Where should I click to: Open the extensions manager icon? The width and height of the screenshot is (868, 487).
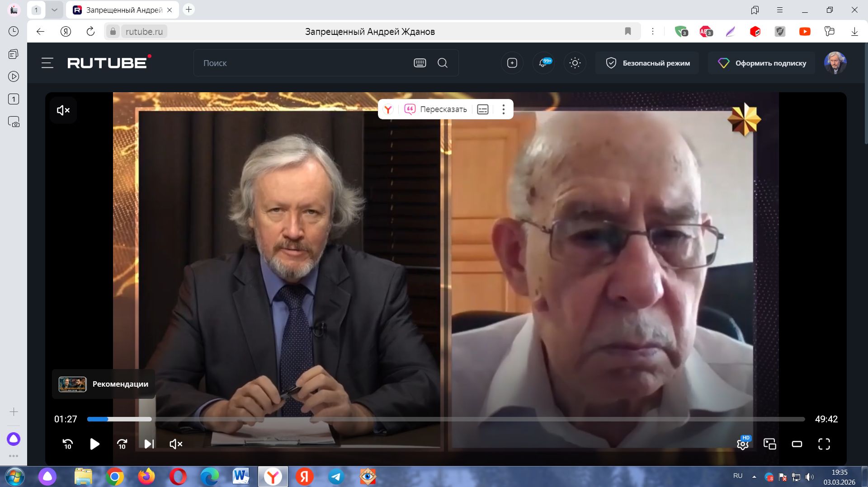click(830, 32)
